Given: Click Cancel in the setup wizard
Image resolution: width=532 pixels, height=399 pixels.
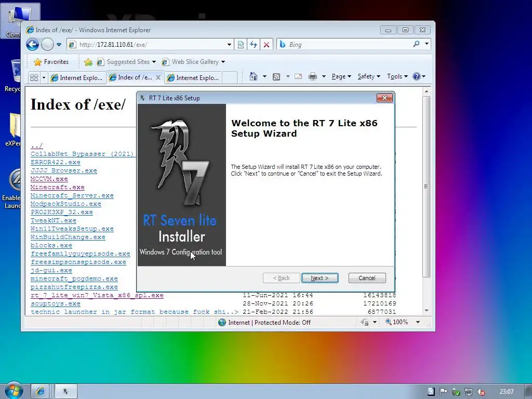Looking at the screenshot, I should 367,278.
